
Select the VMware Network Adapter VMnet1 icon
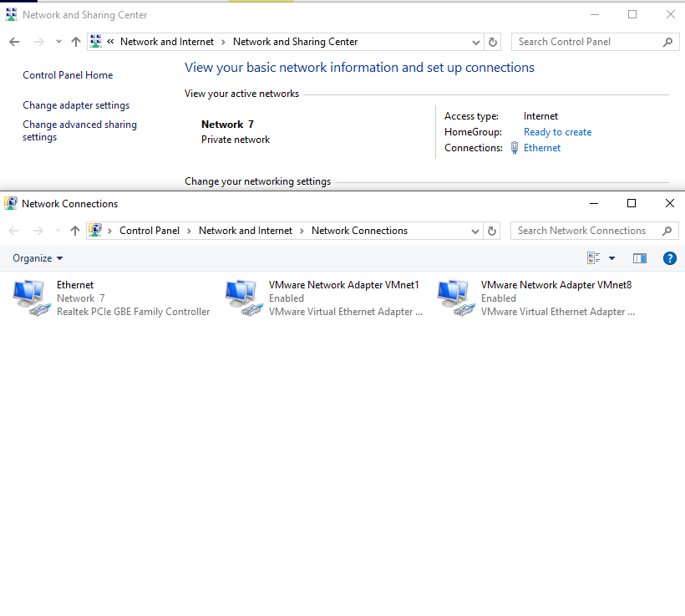point(244,298)
